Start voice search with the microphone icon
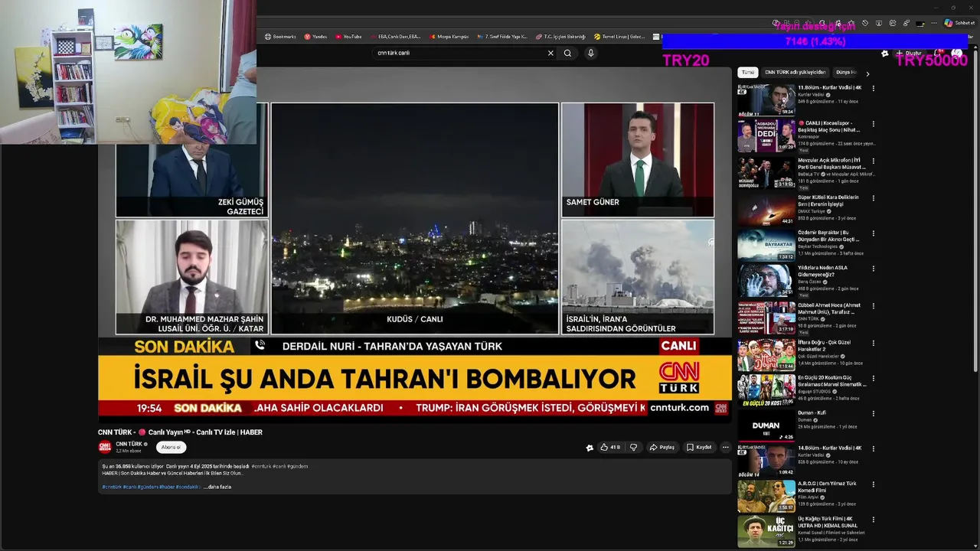This screenshot has width=980, height=551. (x=590, y=54)
